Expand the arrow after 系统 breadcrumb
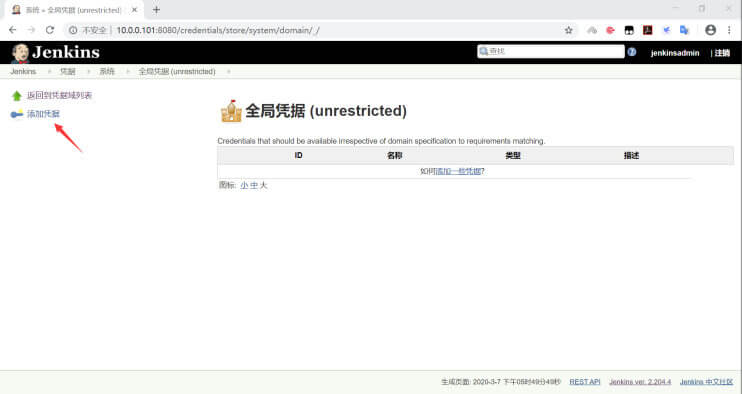The height and width of the screenshot is (394, 742). pos(128,71)
